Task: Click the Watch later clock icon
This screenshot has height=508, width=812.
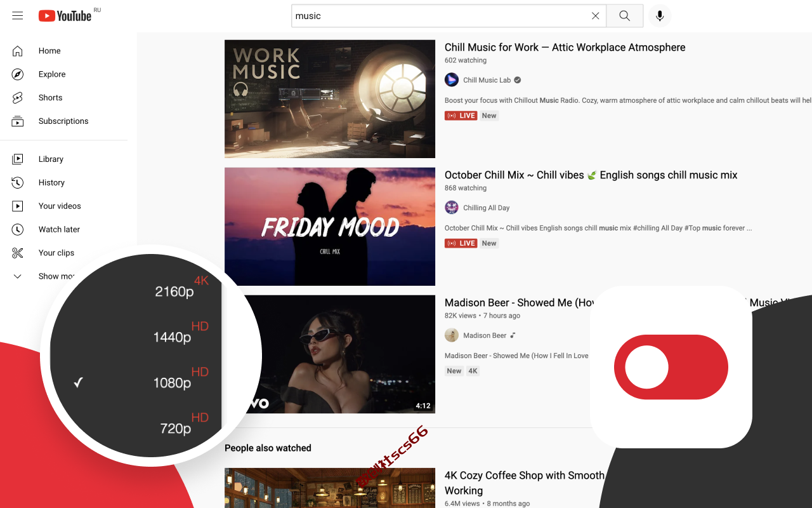Action: 18,230
